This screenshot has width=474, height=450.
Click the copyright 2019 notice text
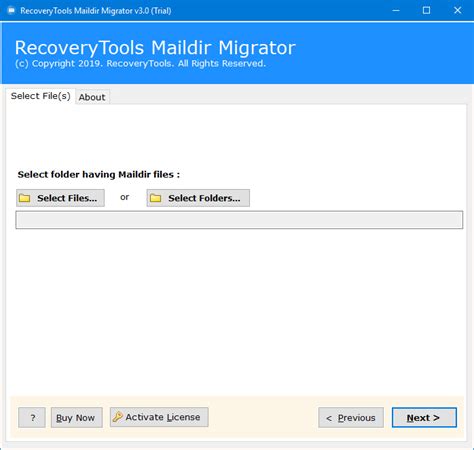pyautogui.click(x=140, y=64)
